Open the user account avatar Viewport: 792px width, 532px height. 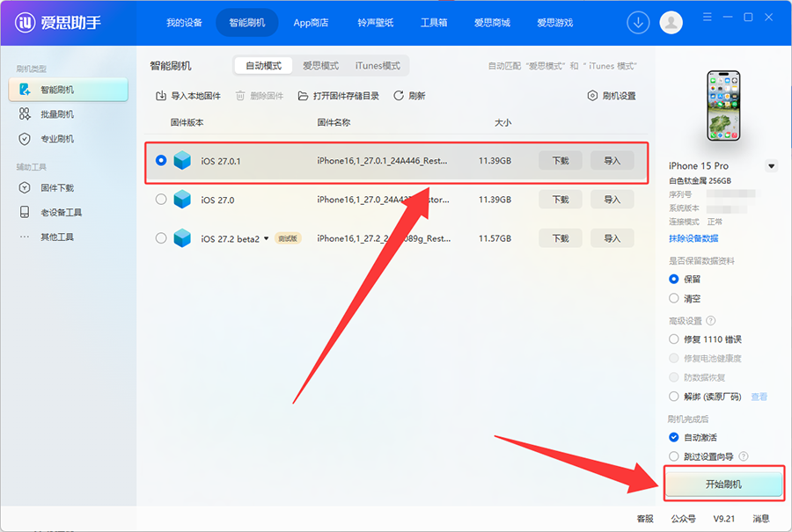(x=671, y=23)
